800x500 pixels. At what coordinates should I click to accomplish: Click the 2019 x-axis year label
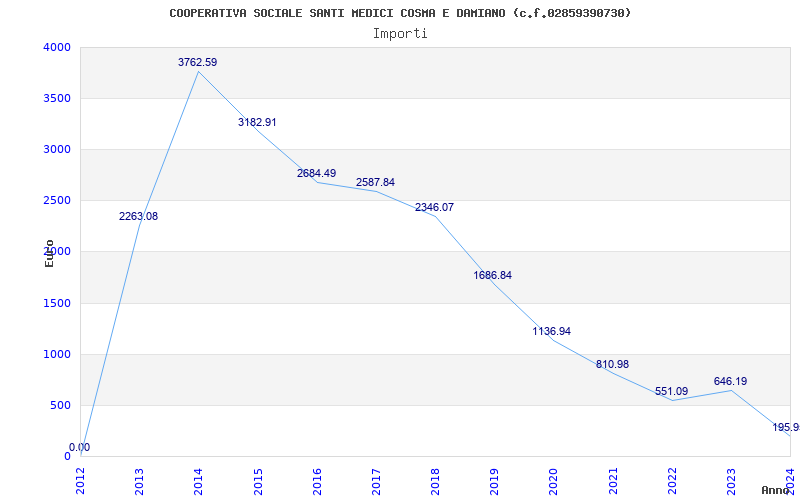coord(494,481)
